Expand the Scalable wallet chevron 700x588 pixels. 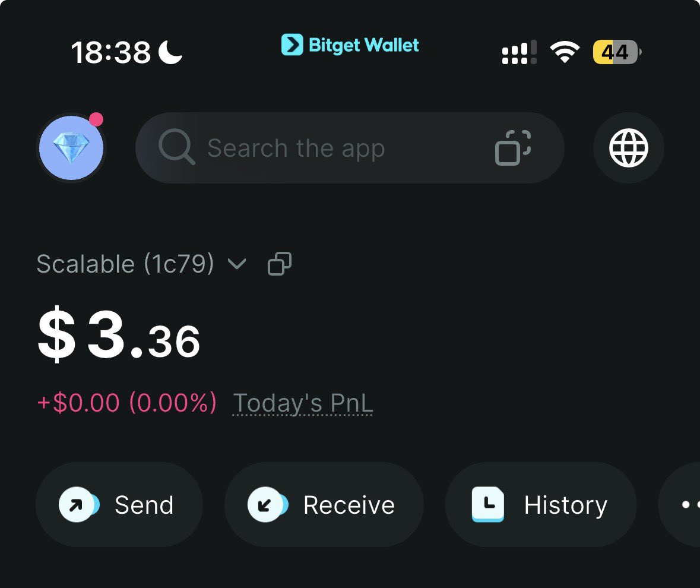(x=237, y=264)
